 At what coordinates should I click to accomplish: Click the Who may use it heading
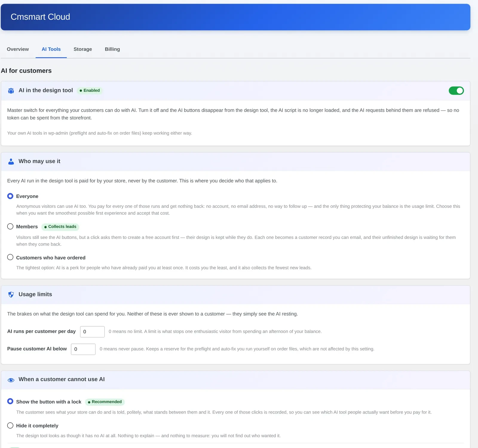pos(39,161)
